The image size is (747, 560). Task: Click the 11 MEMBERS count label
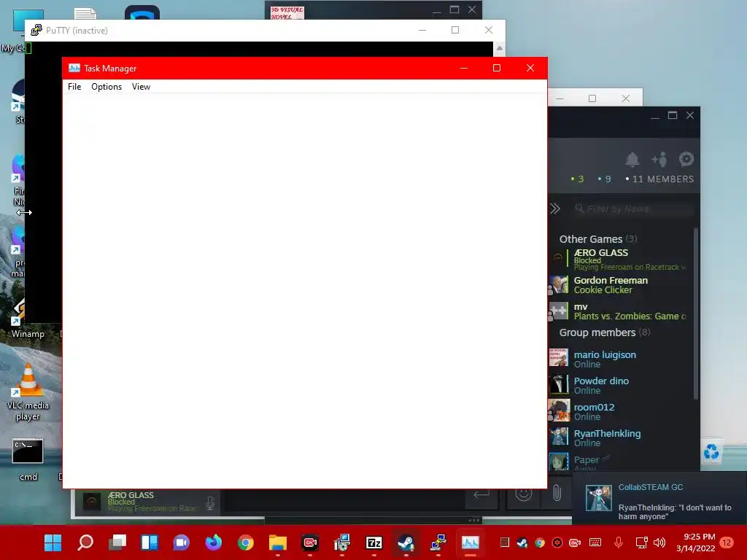click(659, 179)
